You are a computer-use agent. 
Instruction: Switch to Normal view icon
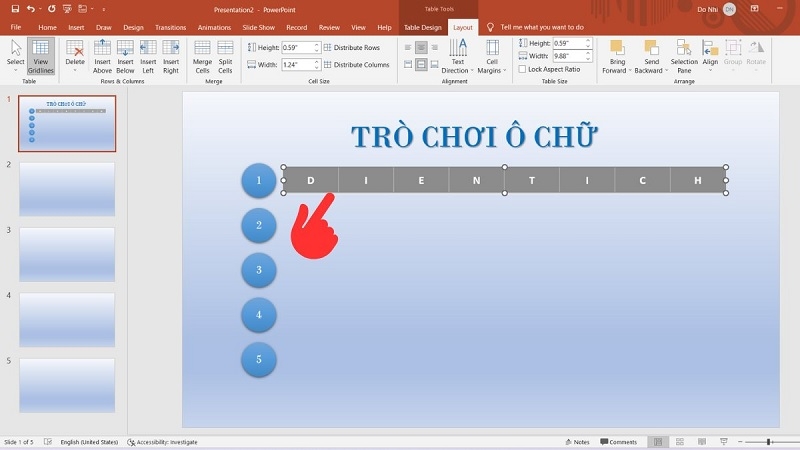coord(658,442)
